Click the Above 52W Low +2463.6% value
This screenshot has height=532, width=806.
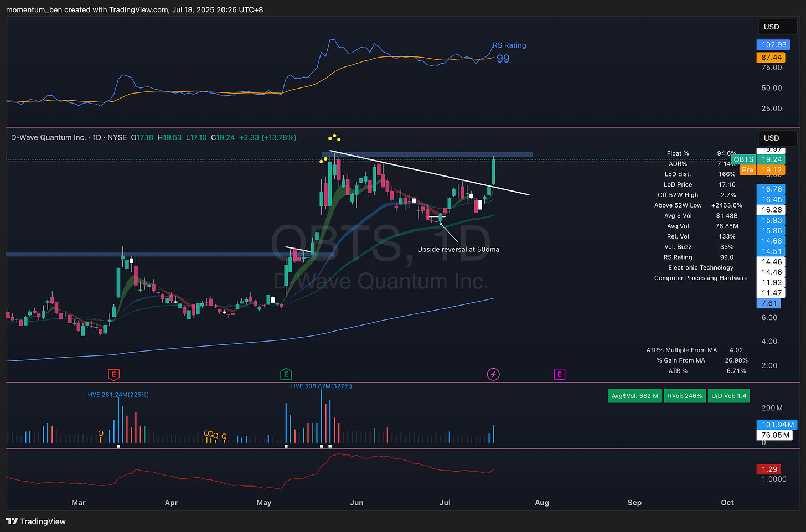[727, 205]
